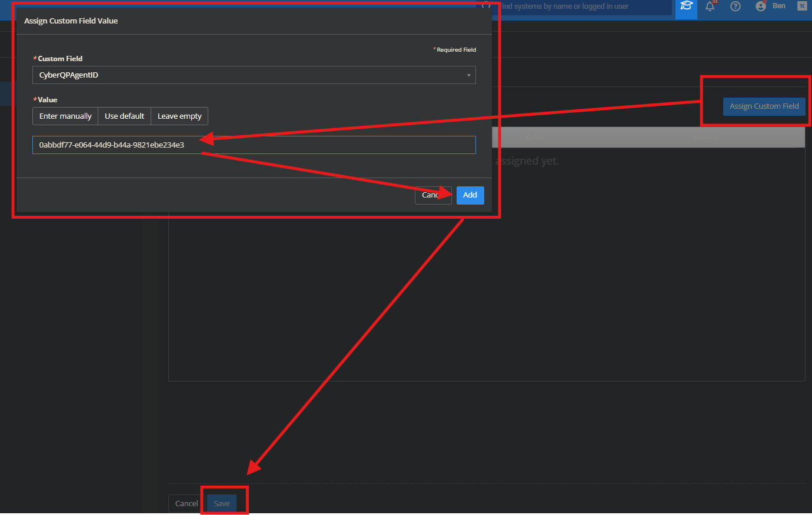Click the notification badge showing 34
812x515 pixels.
coord(714,2)
